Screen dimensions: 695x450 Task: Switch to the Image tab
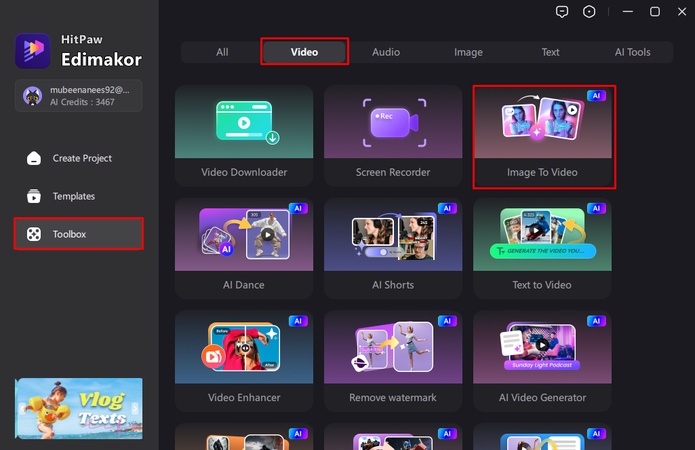pyautogui.click(x=468, y=52)
